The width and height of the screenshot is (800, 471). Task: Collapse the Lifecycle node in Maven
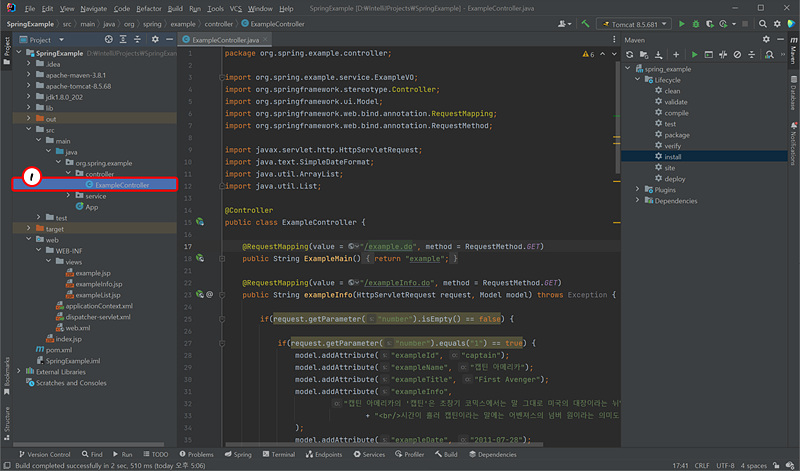[637, 80]
